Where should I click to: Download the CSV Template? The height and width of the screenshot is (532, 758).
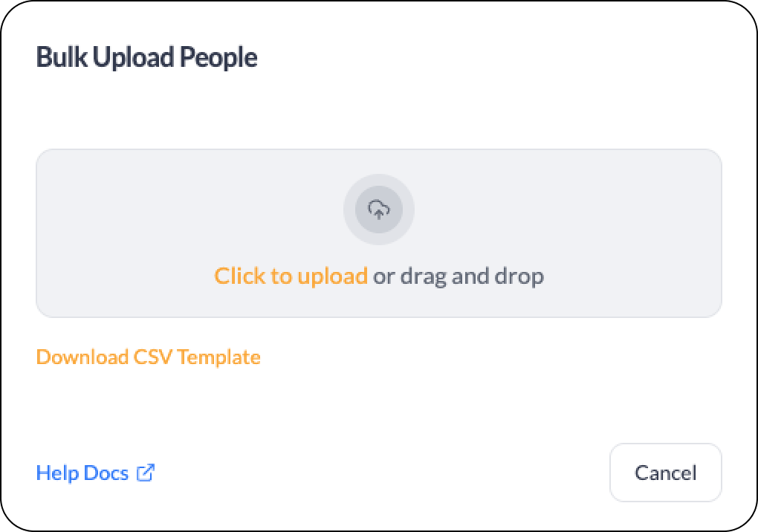tap(149, 357)
